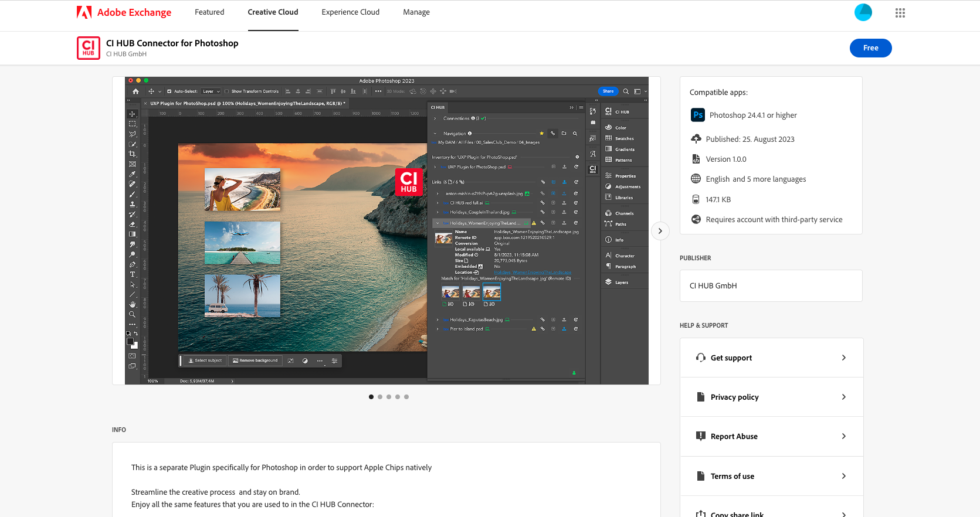Screen dimensions: 980x517
Task: Click the chevron beside Get support
Action: (843, 358)
